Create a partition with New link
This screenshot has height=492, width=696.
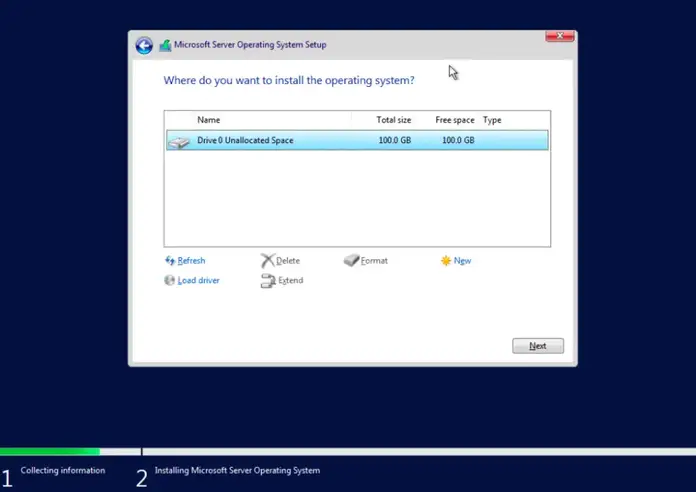[462, 261]
